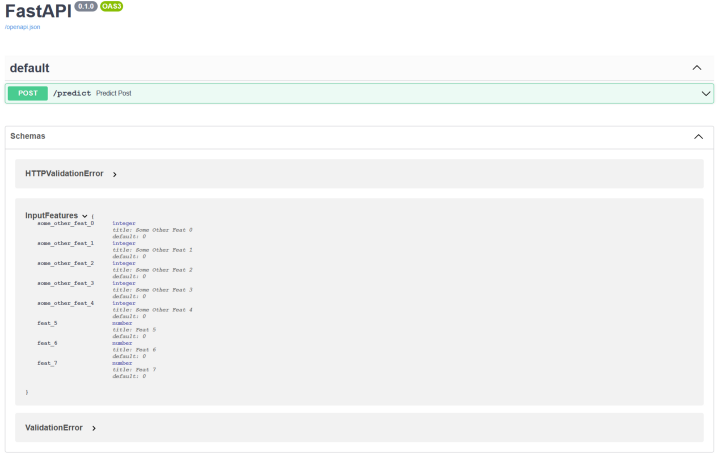720x458 pixels.
Task: Click the 0.1.0 version badge
Action: (86, 6)
